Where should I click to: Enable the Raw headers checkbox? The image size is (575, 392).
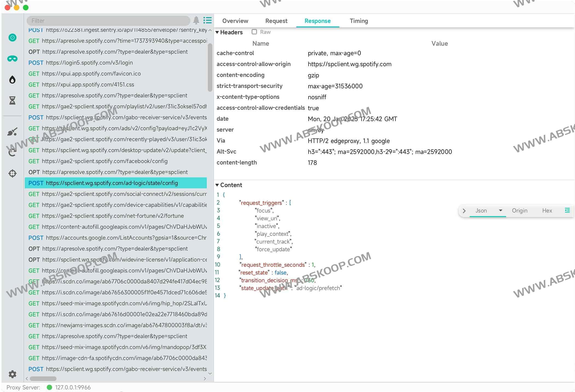254,32
